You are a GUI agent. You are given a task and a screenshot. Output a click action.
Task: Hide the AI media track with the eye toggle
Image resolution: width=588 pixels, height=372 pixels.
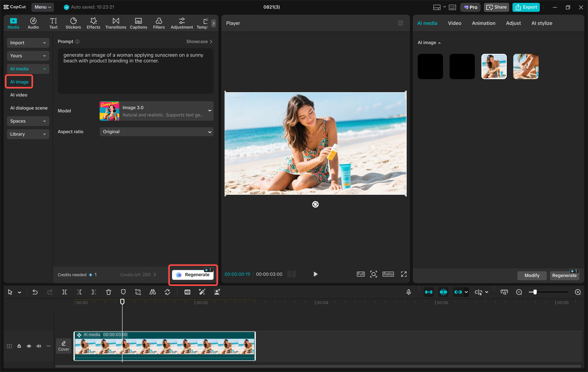click(28, 346)
